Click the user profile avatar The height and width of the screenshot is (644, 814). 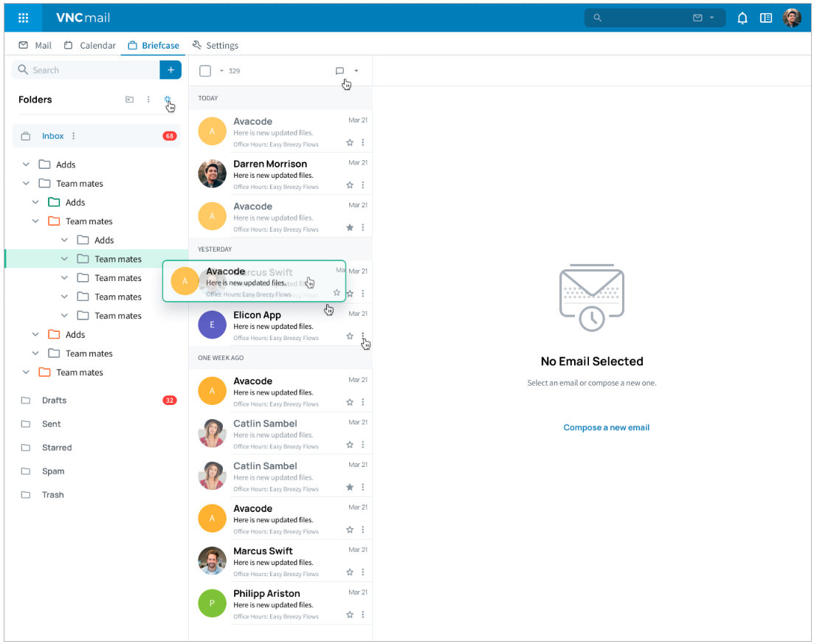[792, 18]
